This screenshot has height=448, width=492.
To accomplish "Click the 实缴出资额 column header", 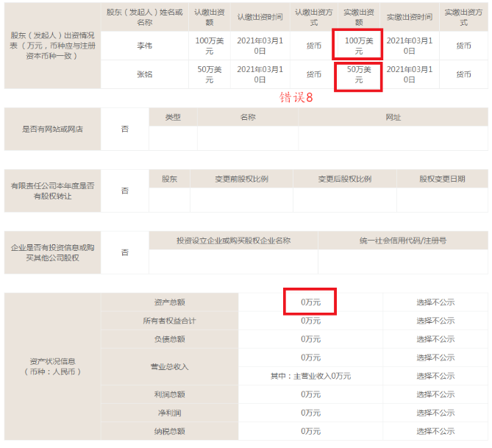I will [x=359, y=17].
